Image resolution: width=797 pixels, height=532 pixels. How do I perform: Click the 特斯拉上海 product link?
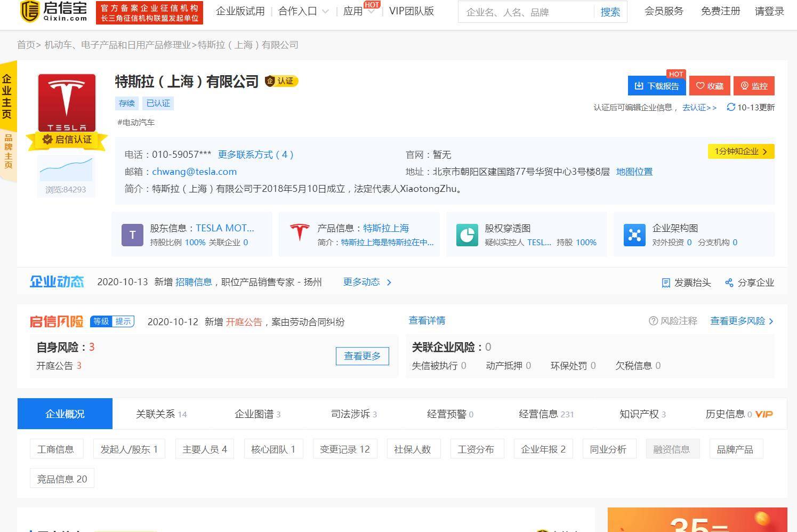386,228
